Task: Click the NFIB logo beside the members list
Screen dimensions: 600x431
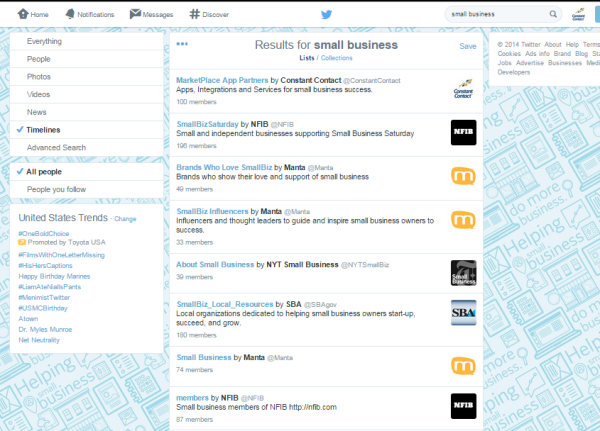Action: click(x=463, y=406)
